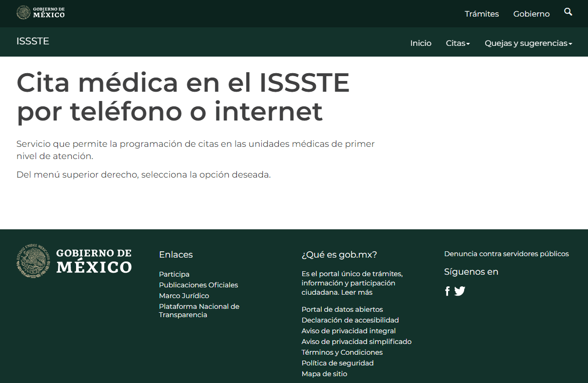Open Términos y Condiciones link

[x=342, y=352]
